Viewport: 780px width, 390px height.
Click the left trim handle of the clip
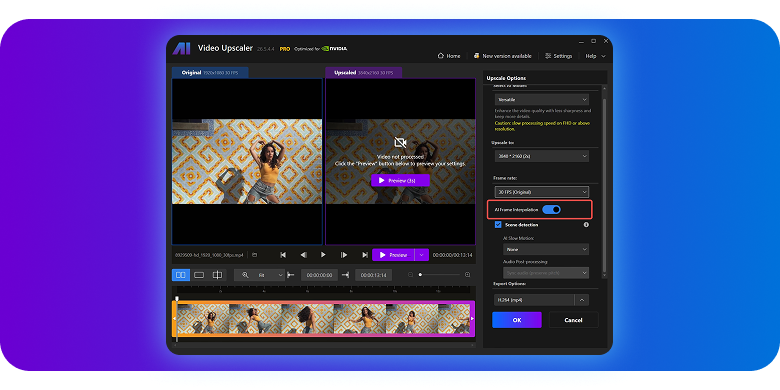175,319
